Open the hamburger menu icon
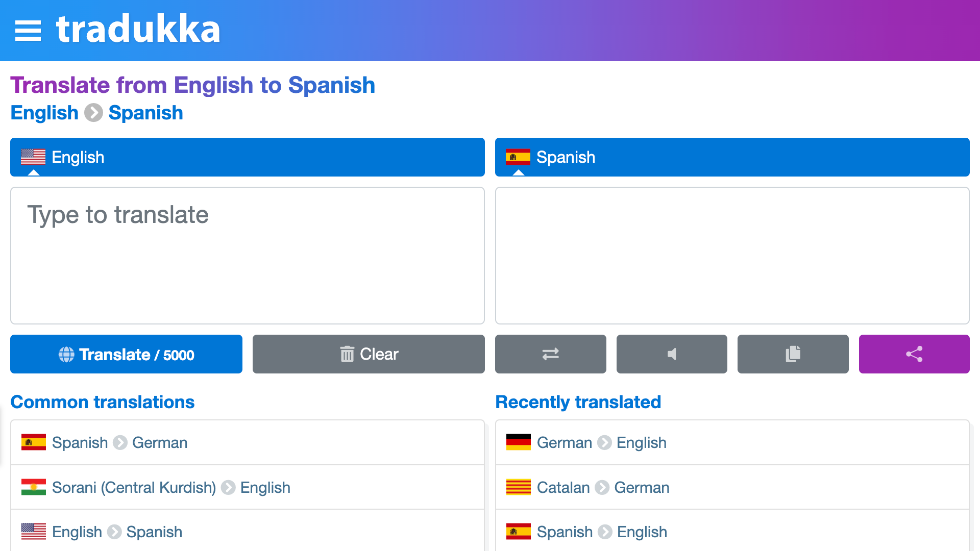The height and width of the screenshot is (551, 980). pyautogui.click(x=28, y=31)
